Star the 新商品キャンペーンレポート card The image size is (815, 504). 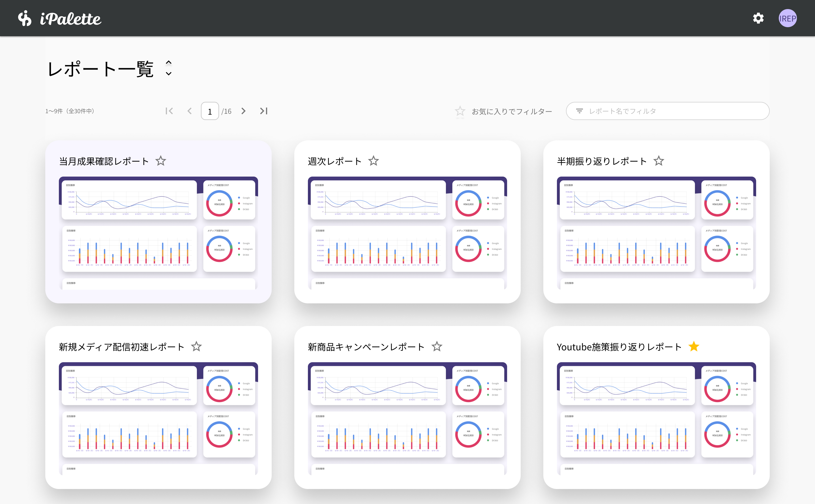437,347
